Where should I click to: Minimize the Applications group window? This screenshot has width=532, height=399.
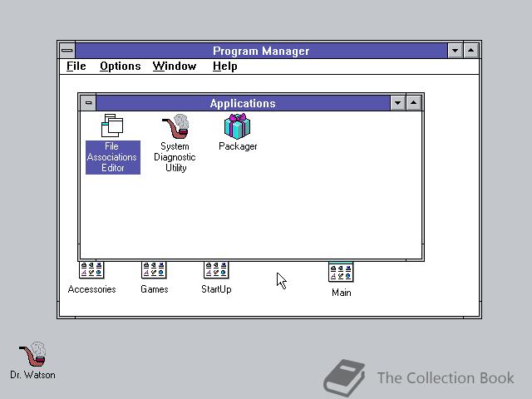pyautogui.click(x=397, y=103)
